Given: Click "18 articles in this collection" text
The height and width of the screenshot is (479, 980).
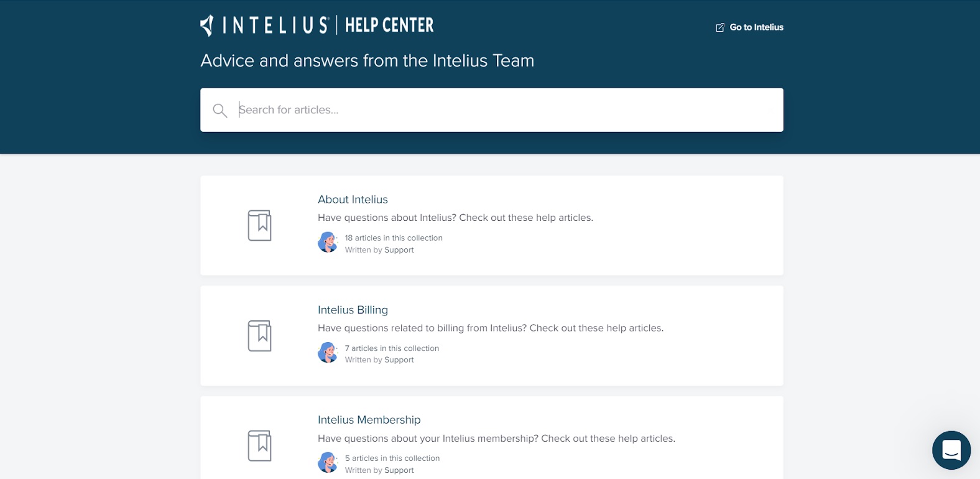Looking at the screenshot, I should 394,238.
